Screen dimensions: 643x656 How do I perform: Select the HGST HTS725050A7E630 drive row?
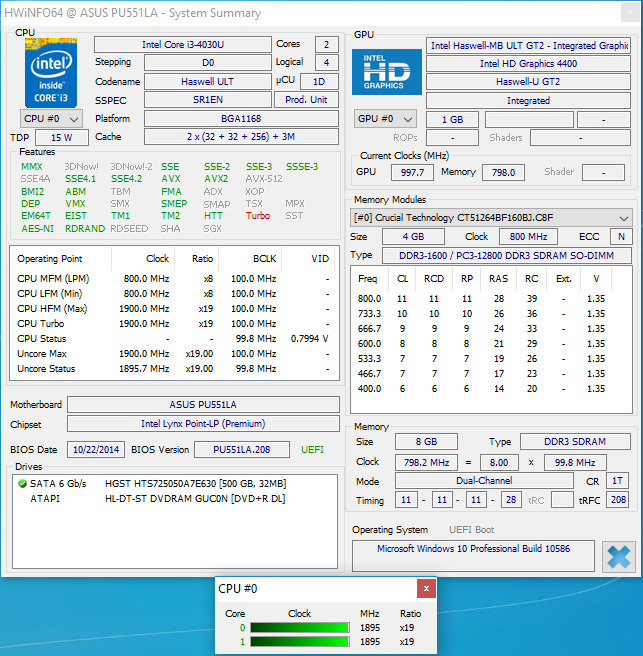[x=175, y=484]
